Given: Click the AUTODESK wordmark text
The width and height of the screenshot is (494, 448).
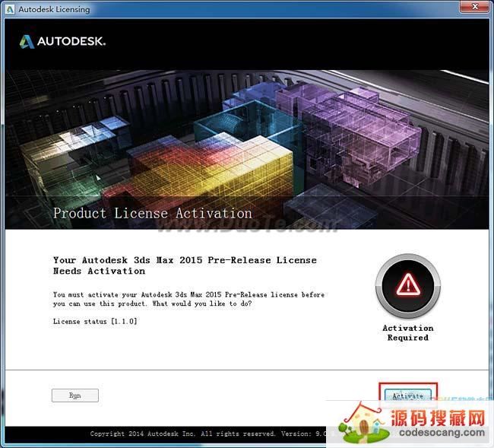Looking at the screenshot, I should tap(71, 42).
